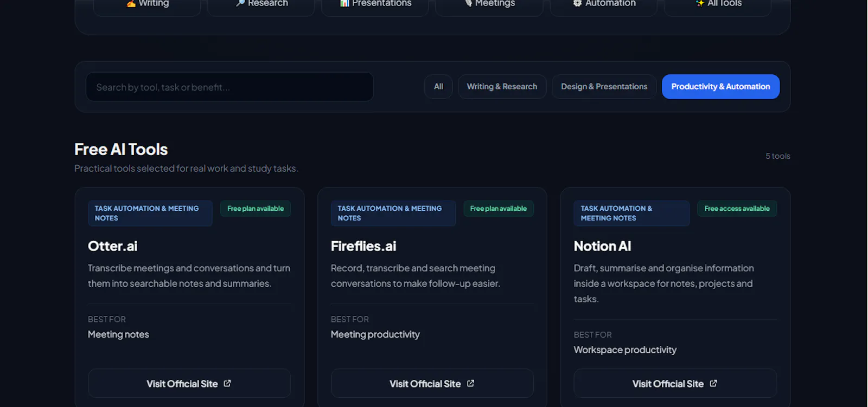Click external link icon on Notion AI card
This screenshot has width=868, height=407.
pyautogui.click(x=713, y=383)
